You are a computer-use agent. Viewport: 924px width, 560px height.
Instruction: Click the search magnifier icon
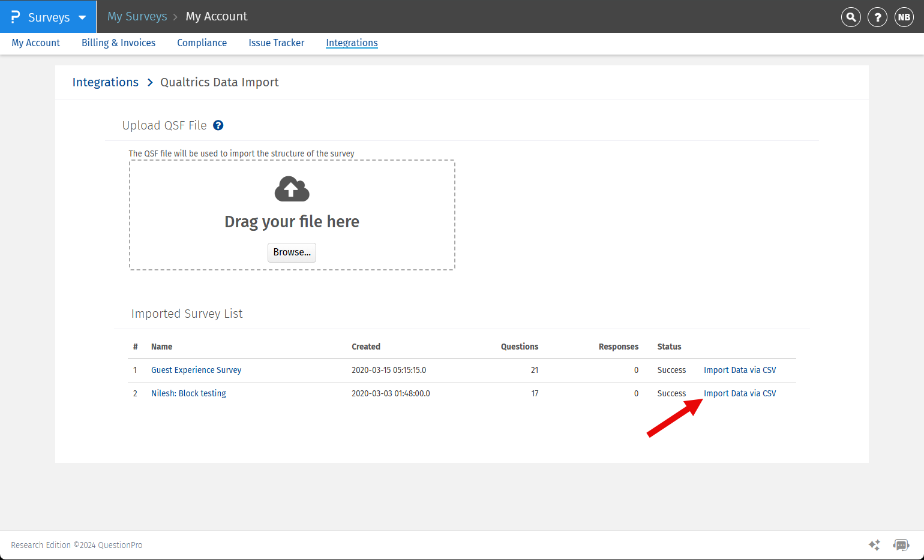coord(851,17)
